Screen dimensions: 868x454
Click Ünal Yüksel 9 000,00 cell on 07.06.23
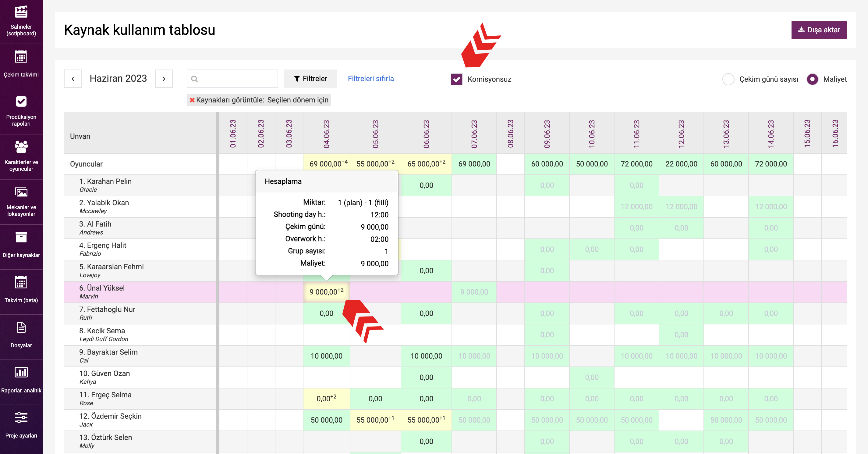(474, 292)
